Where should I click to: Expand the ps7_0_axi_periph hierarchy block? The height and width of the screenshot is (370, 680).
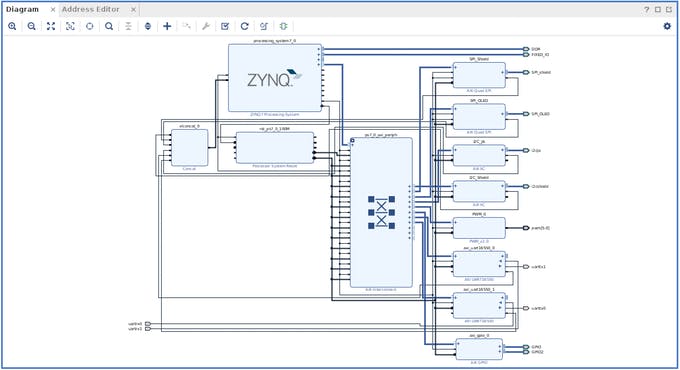tap(353, 141)
